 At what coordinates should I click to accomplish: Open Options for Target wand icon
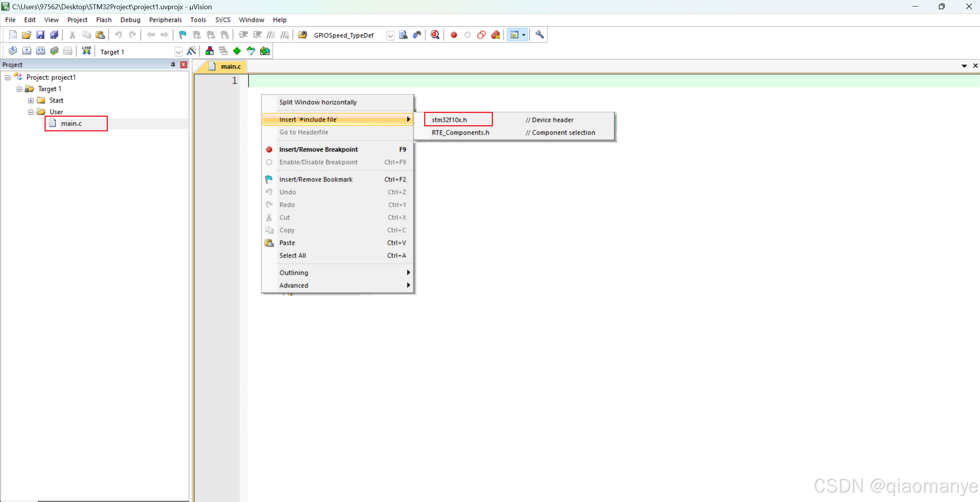pyautogui.click(x=191, y=51)
